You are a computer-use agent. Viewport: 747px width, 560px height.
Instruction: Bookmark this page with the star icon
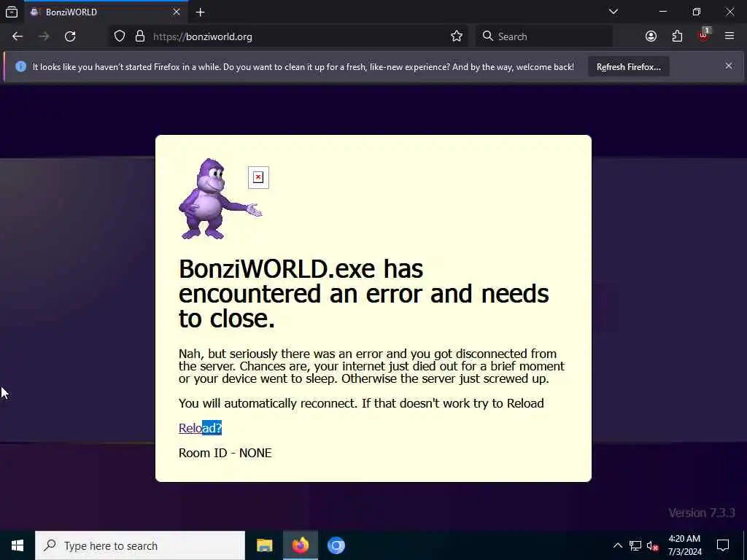pyautogui.click(x=457, y=36)
